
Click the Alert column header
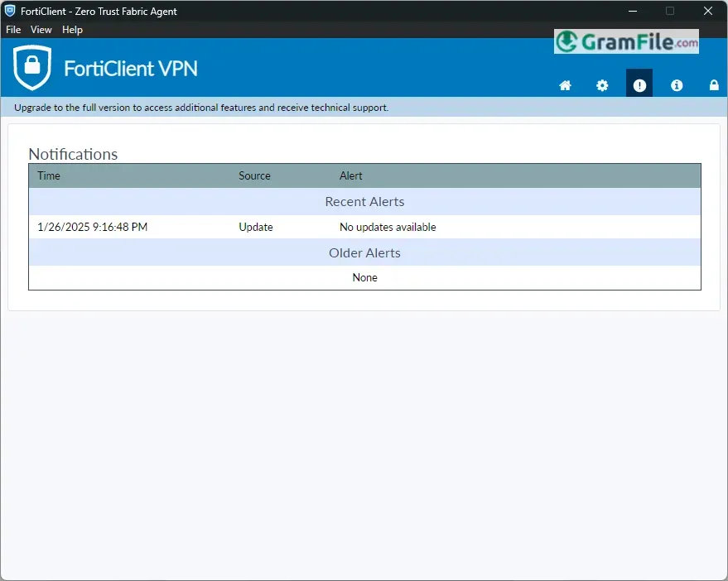tap(350, 176)
